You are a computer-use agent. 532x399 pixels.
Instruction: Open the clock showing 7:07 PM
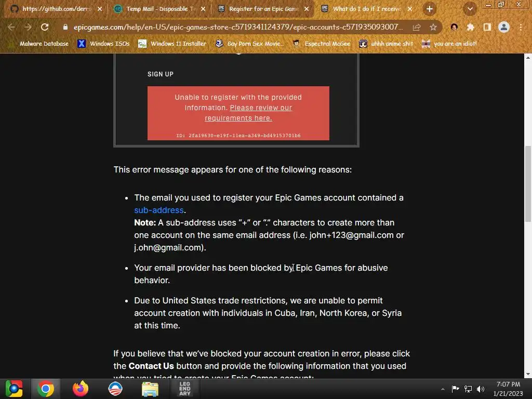pyautogui.click(x=508, y=389)
